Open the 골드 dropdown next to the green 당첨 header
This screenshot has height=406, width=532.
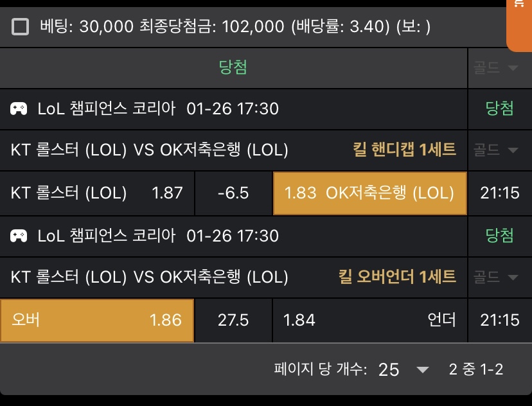click(x=495, y=67)
